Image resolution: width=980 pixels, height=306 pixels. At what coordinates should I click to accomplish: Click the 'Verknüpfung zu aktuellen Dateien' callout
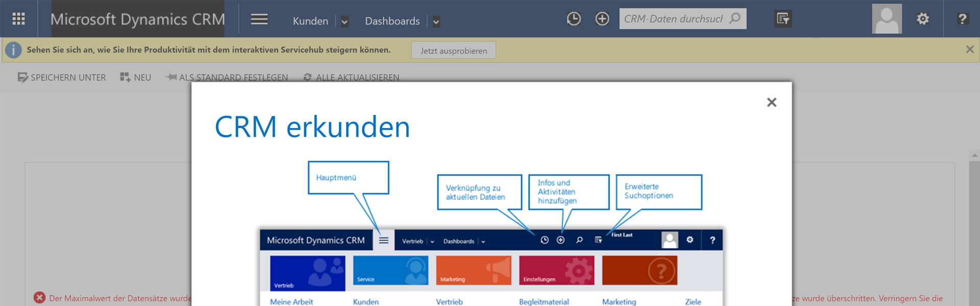click(479, 192)
